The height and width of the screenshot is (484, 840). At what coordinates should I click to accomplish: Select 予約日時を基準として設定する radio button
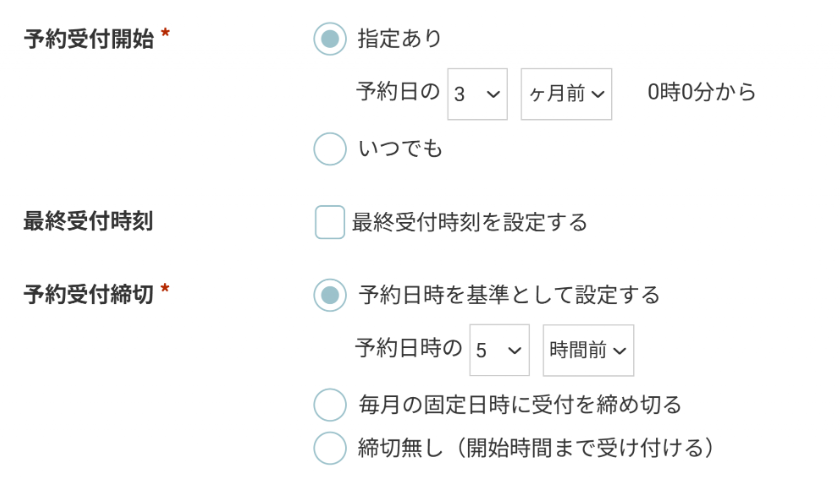coord(329,295)
